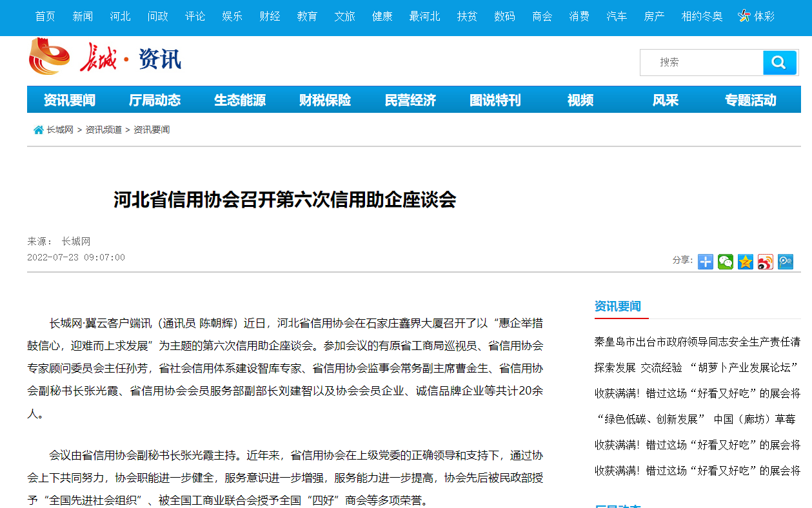Open 问政 in the top menu
812x508 pixels.
tap(157, 17)
